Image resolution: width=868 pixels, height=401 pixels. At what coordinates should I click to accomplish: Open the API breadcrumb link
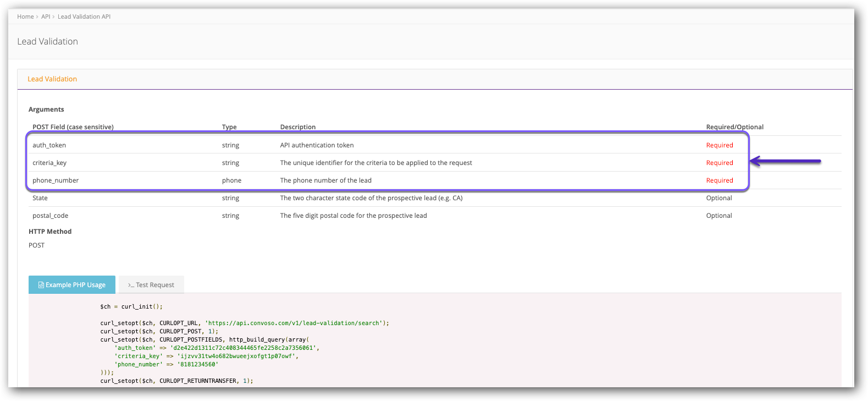(x=46, y=17)
